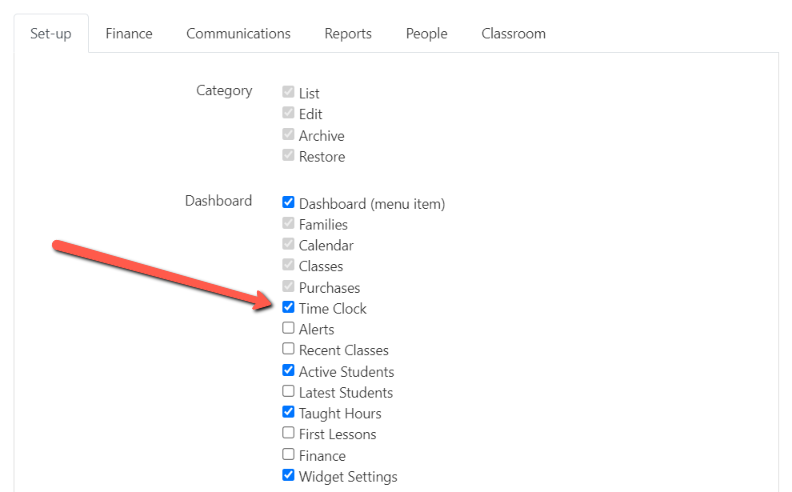Open the Reports tab
This screenshot has height=492, width=792.
(348, 34)
